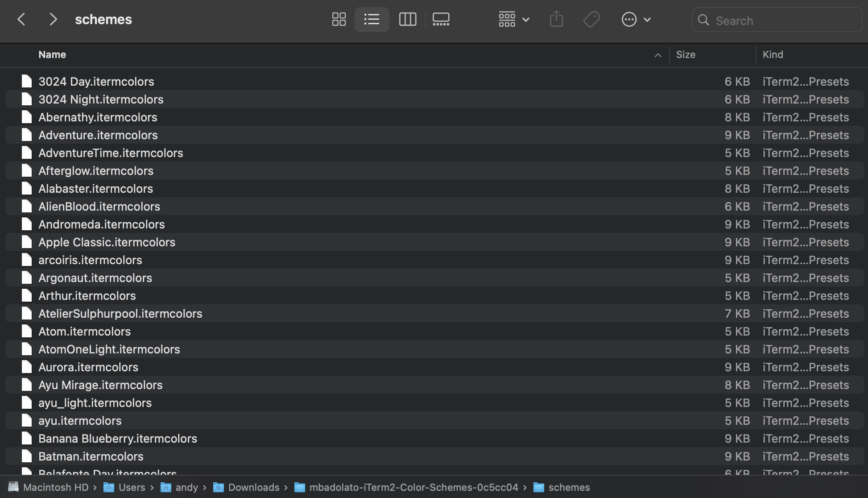This screenshot has height=498, width=868.
Task: Switch to list view layout
Action: point(372,19)
